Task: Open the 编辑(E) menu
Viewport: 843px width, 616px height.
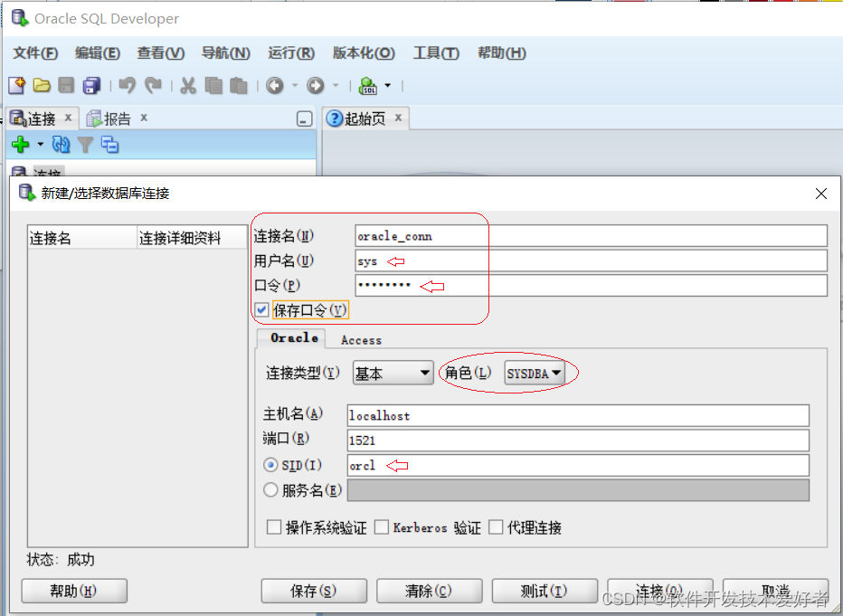Action: click(98, 52)
